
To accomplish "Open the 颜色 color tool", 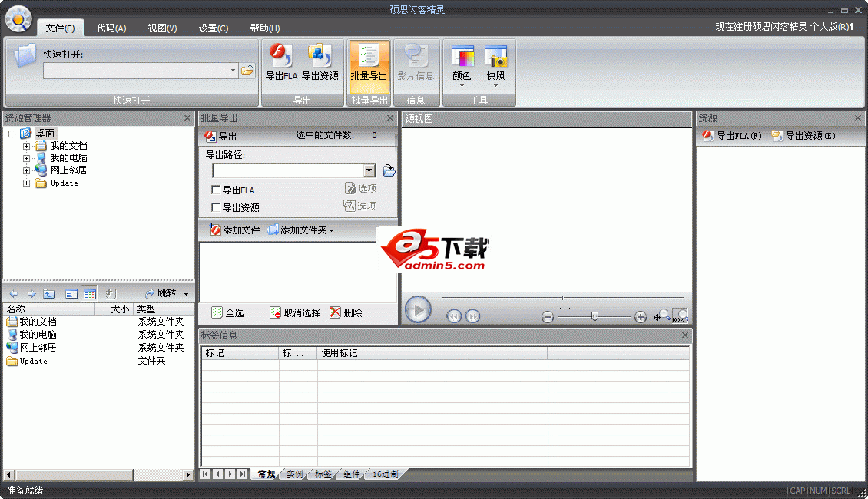I will click(x=462, y=65).
